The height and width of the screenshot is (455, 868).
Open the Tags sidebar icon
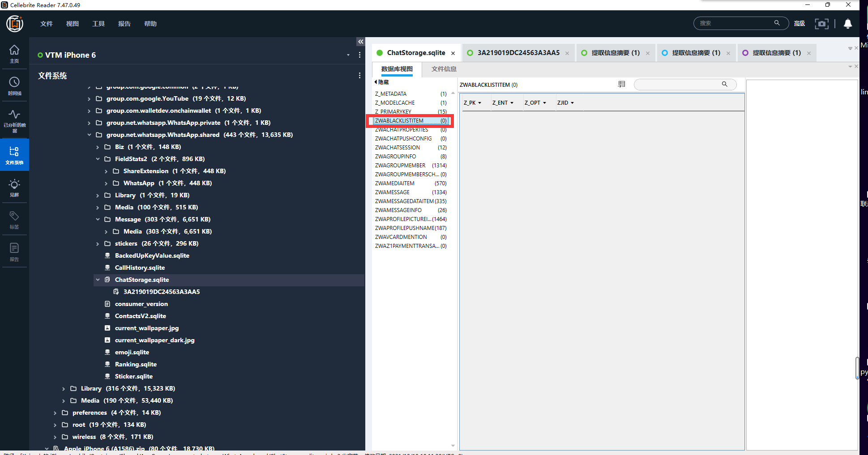14,220
